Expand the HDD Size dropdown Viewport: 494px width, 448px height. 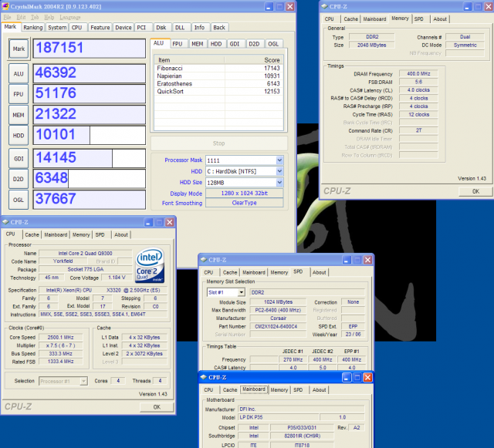pos(279,182)
